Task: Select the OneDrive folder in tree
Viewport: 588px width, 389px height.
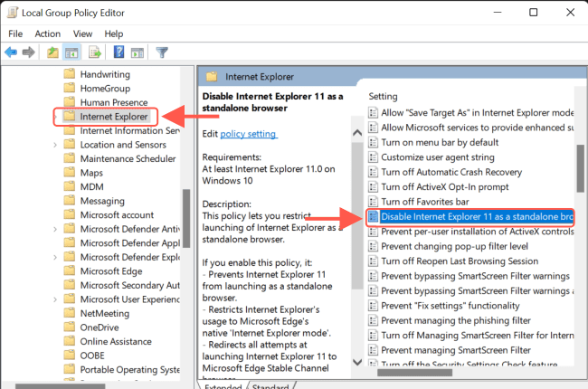Action: [x=100, y=327]
